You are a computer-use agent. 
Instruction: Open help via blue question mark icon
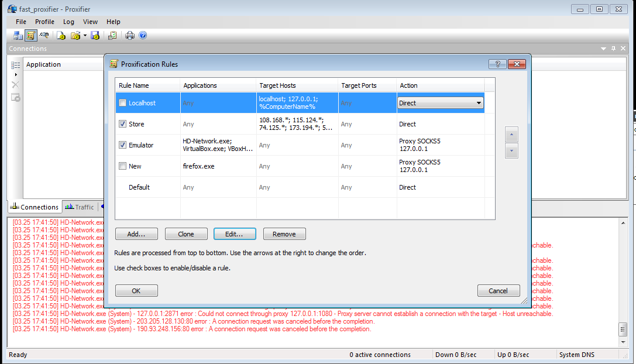[143, 35]
